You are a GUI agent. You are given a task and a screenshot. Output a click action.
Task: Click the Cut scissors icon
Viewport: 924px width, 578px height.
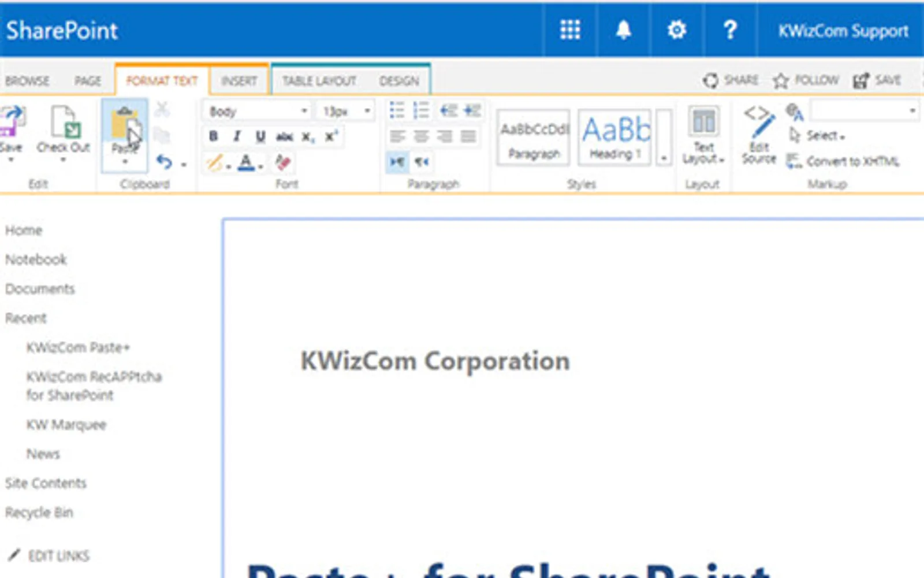tap(162, 109)
